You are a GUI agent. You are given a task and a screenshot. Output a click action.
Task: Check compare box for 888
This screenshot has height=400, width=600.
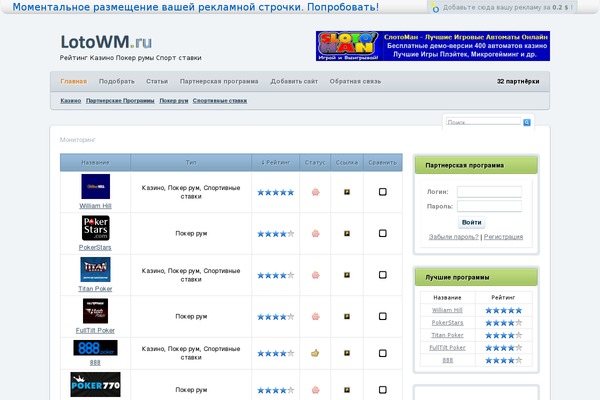click(x=383, y=353)
